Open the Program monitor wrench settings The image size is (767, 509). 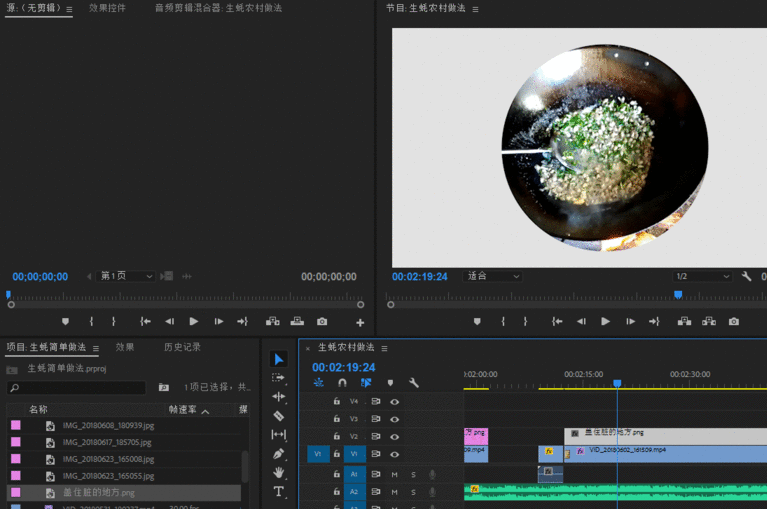pyautogui.click(x=746, y=276)
